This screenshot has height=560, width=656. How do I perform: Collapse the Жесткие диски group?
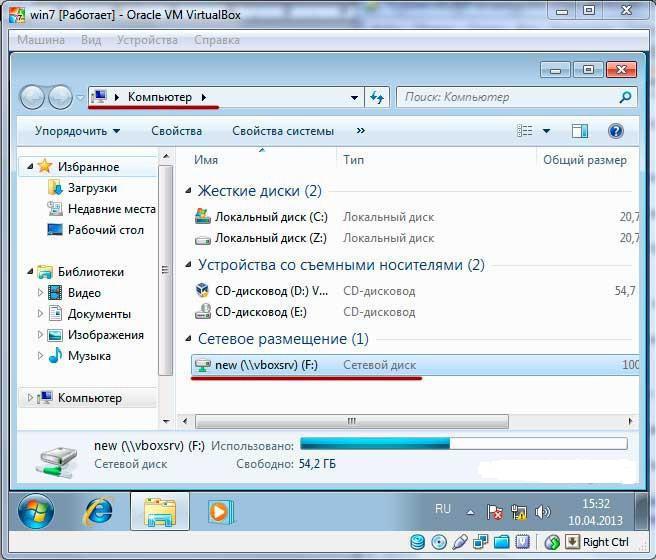pyautogui.click(x=188, y=191)
